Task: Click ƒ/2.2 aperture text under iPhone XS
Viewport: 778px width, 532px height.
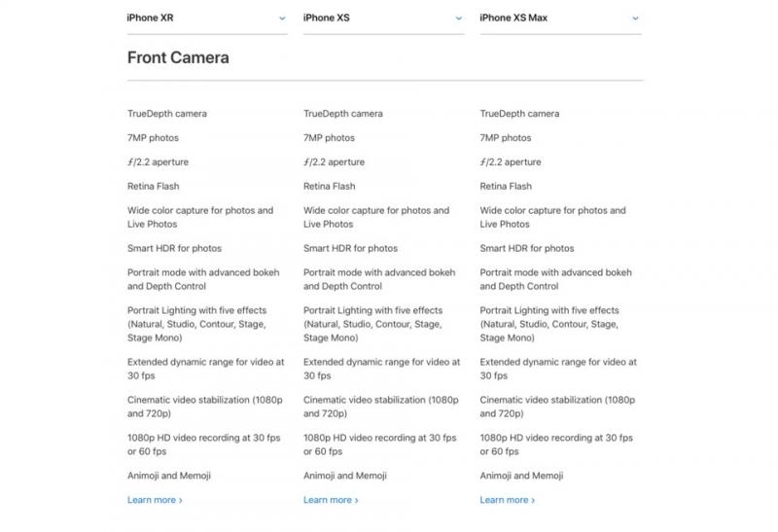Action: [334, 162]
